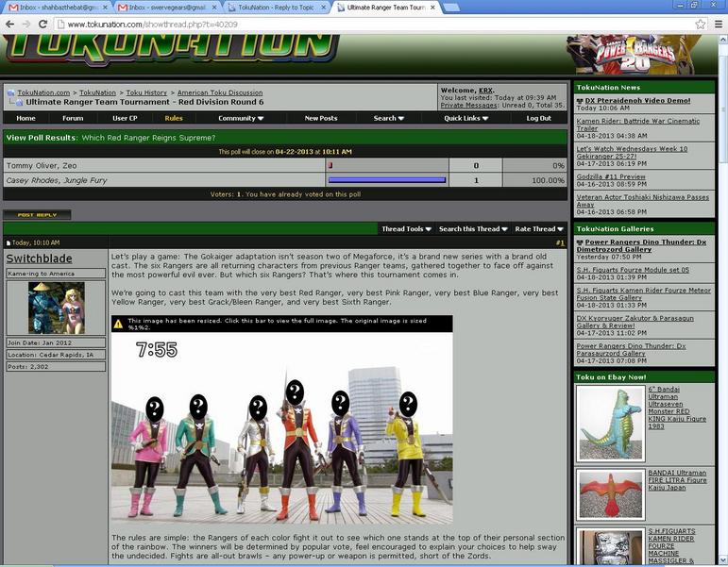Image resolution: width=728 pixels, height=567 pixels.
Task: Expand the Quick Links dropdown
Action: tap(468, 118)
